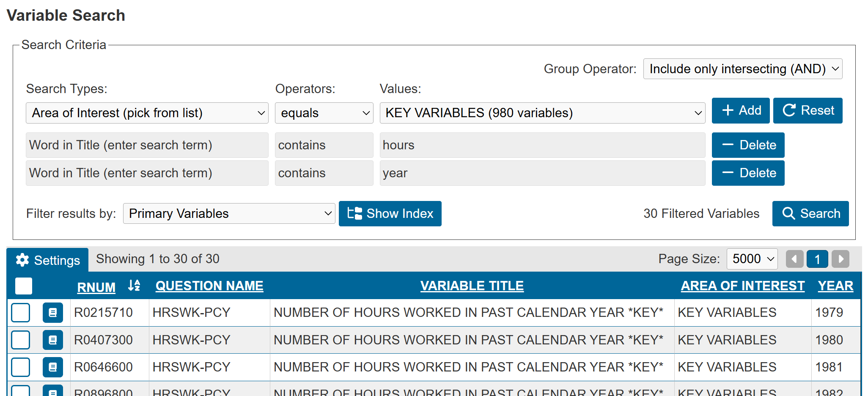868x396 pixels.
Task: Sort by AREA OF INTEREST column header
Action: [743, 286]
